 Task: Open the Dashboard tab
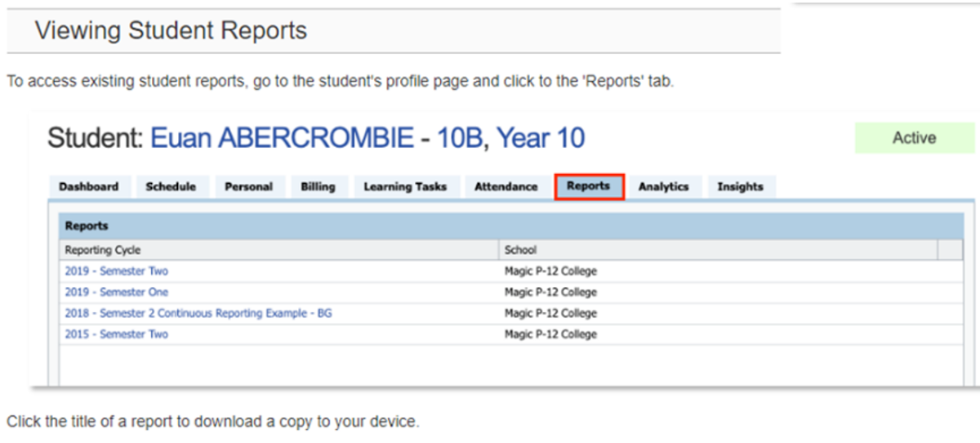(x=88, y=186)
